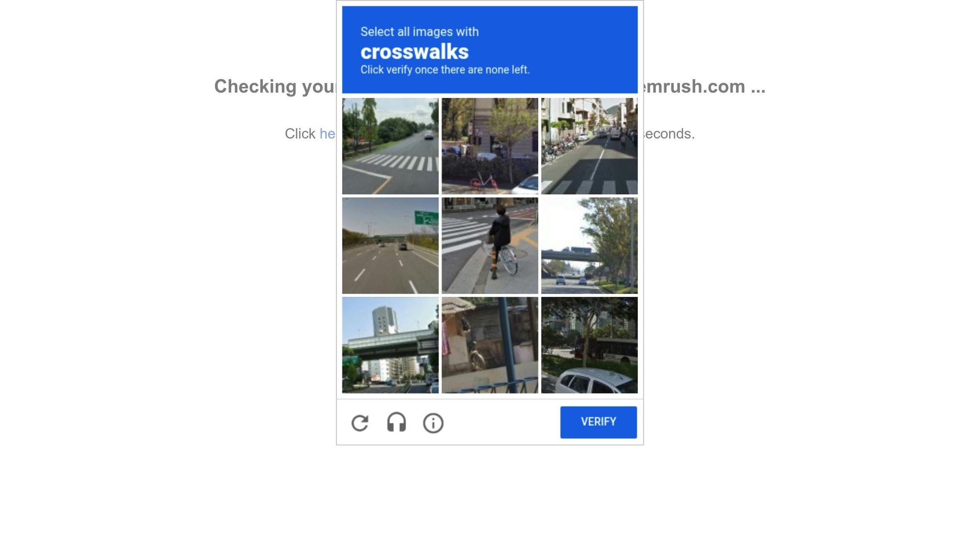Select tile with overpass and trees
Screen dimensions: 980x551
point(589,245)
